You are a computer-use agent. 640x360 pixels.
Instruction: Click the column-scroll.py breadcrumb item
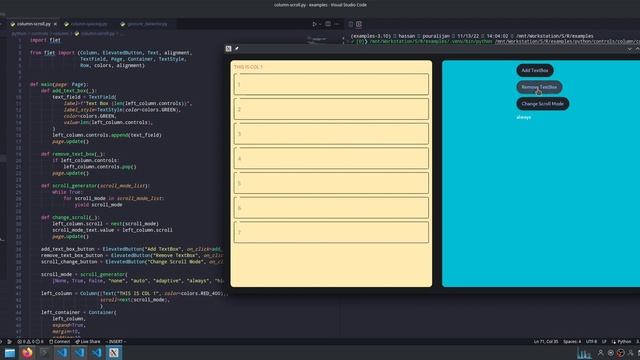coord(98,33)
